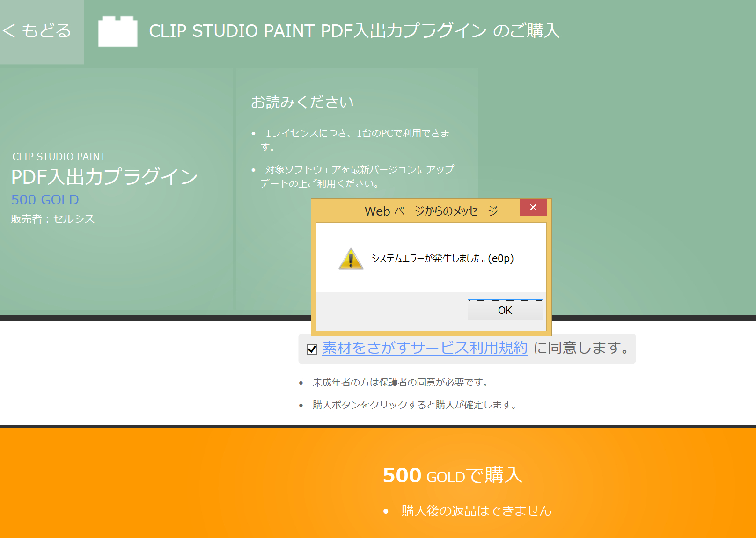Click the に同意します label text
Viewport: 756px width, 538px height.
click(x=583, y=348)
